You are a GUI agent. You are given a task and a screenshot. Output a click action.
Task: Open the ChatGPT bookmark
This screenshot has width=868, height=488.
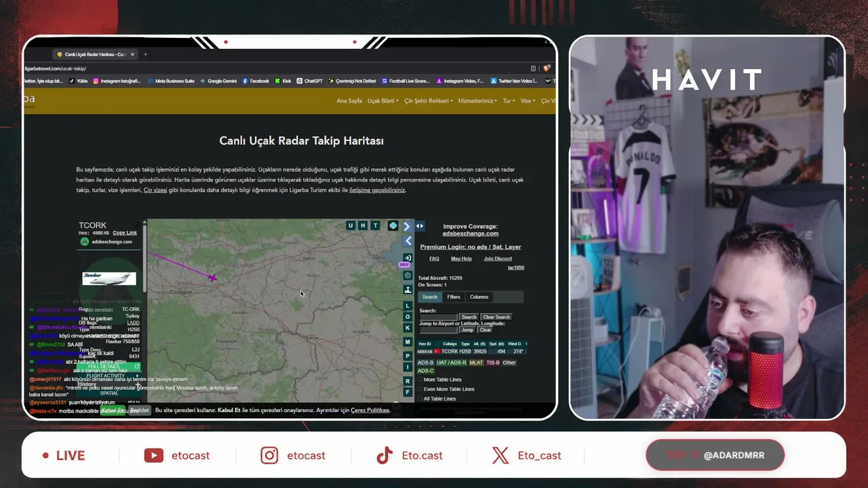[x=309, y=81]
